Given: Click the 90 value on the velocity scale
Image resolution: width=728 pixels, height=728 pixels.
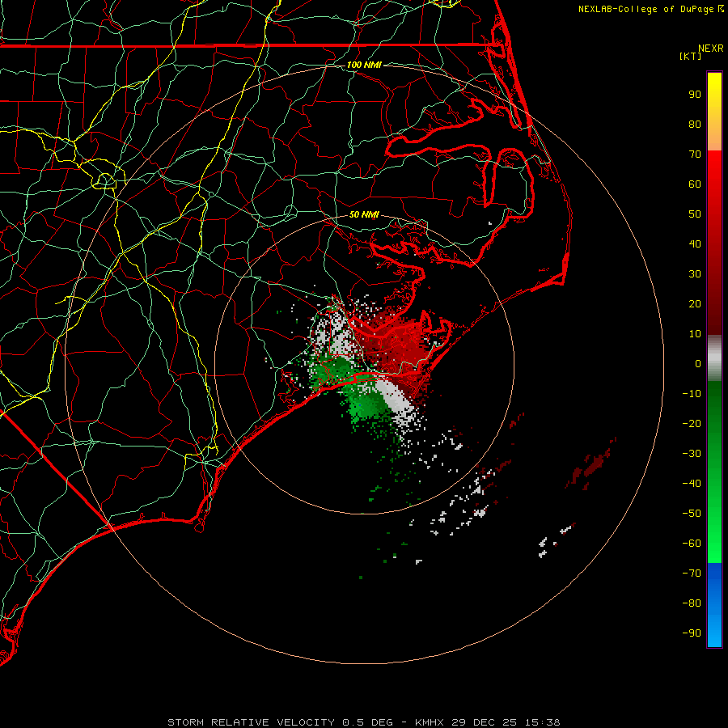Looking at the screenshot, I should pyautogui.click(x=695, y=95).
